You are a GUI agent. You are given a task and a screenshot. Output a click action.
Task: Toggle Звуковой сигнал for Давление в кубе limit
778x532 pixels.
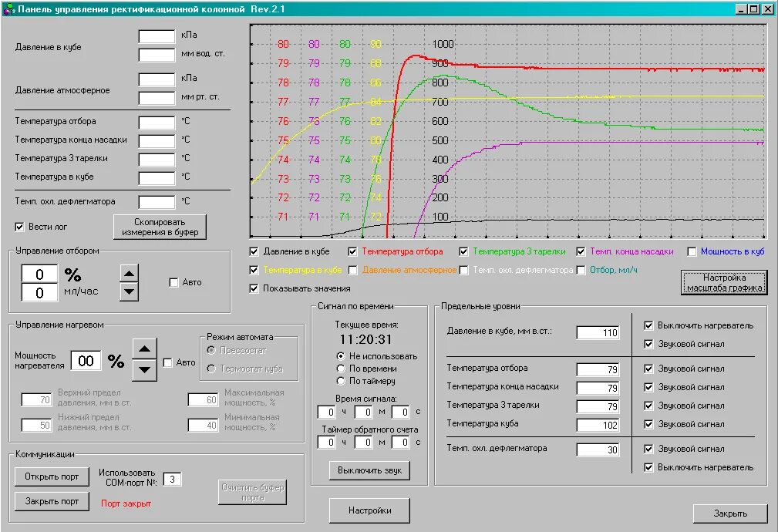click(x=648, y=344)
